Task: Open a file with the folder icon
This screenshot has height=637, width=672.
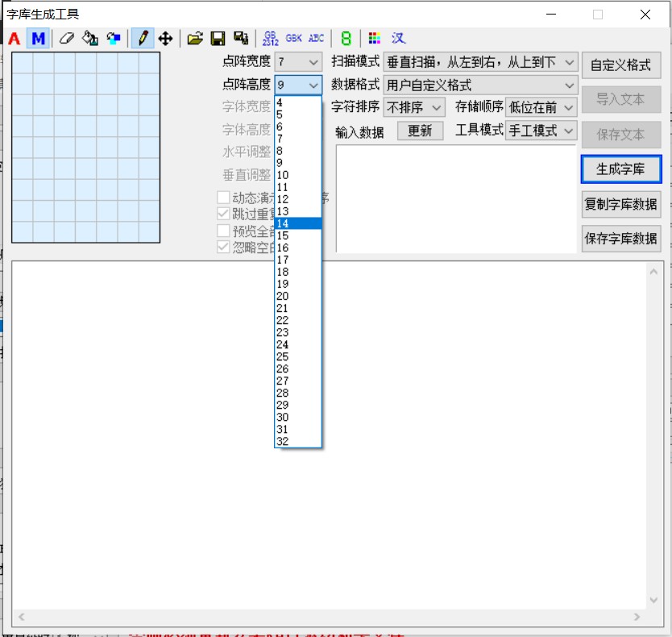Action: [x=195, y=39]
